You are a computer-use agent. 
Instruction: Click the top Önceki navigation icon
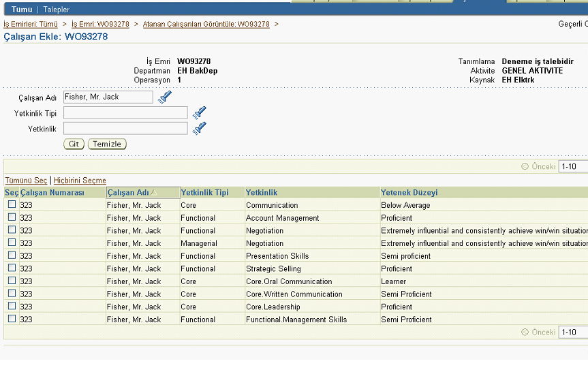click(525, 166)
